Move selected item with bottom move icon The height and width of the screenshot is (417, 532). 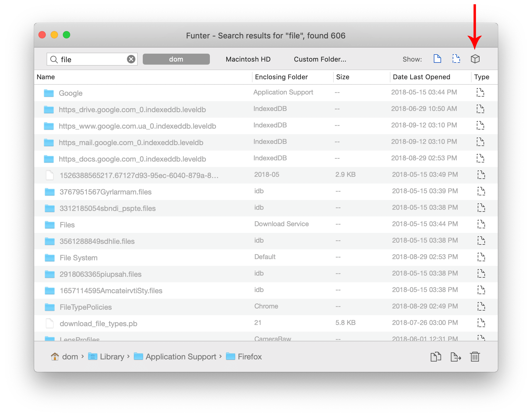pos(456,356)
